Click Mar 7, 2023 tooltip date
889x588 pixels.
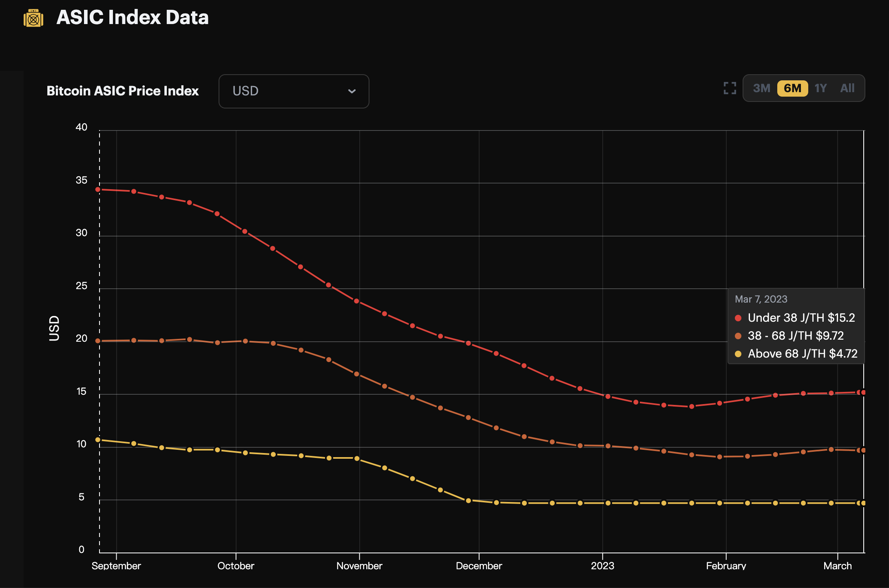pyautogui.click(x=761, y=299)
